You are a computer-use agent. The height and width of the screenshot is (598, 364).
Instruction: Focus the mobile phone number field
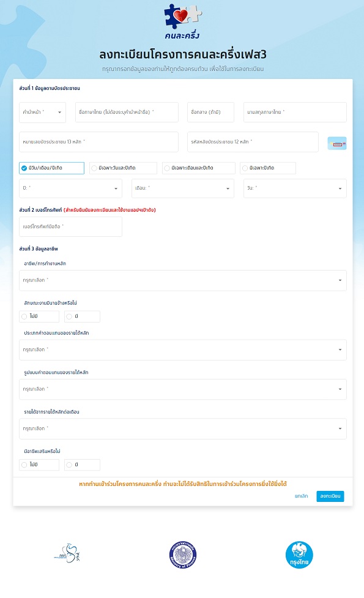[x=70, y=226]
